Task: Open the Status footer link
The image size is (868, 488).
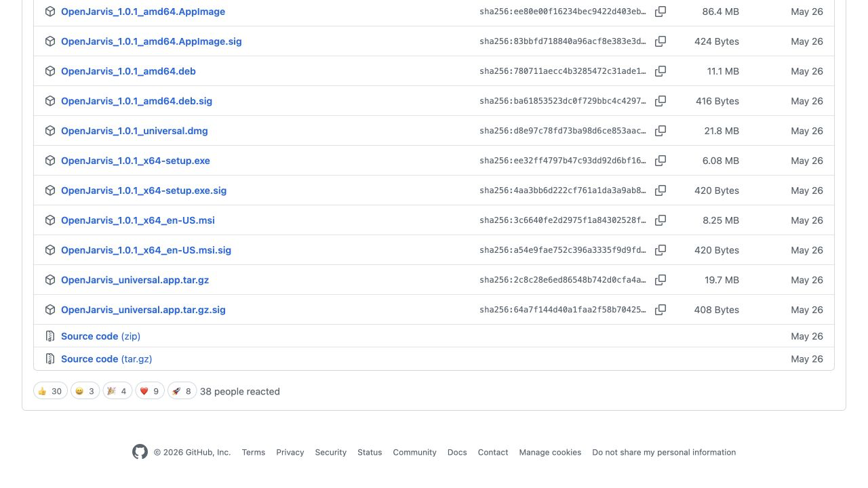Action: [x=370, y=452]
